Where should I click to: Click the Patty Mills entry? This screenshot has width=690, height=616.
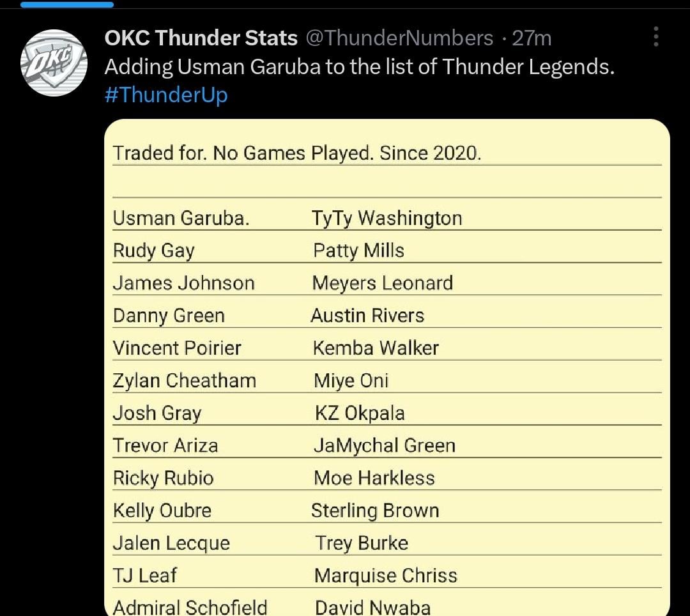[358, 250]
